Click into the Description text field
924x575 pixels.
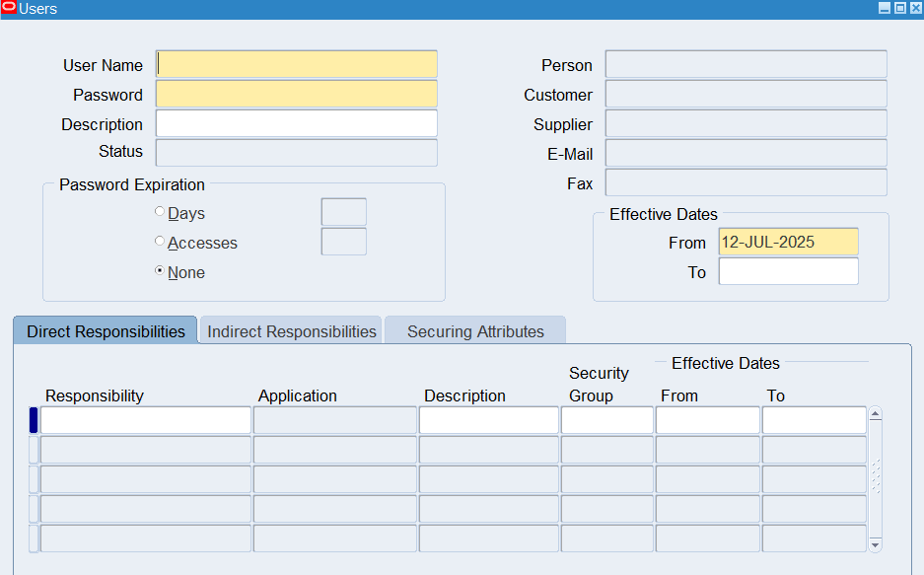(296, 124)
